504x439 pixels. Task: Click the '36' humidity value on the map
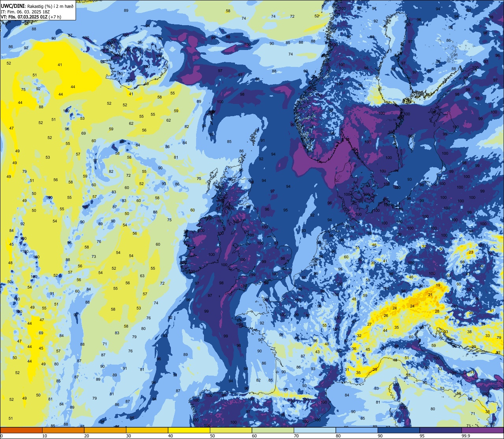[354, 349]
